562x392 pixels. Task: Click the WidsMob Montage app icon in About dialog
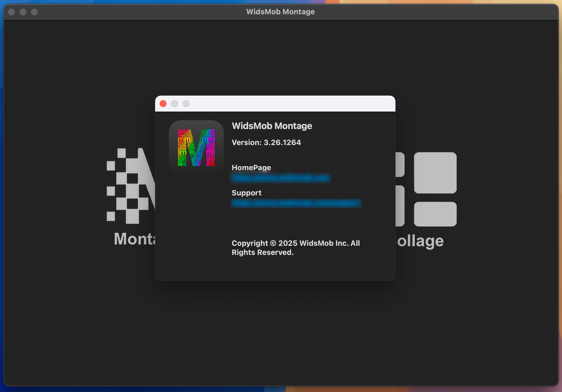[x=196, y=147]
